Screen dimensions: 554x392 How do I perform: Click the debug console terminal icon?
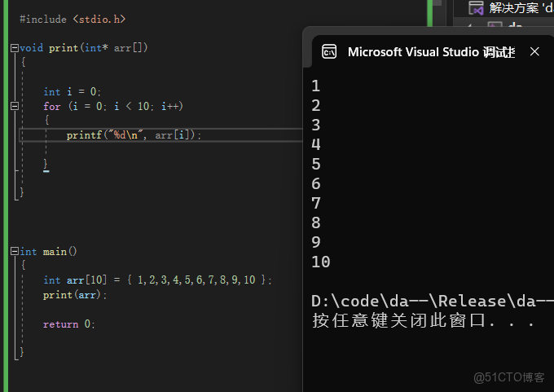click(329, 52)
